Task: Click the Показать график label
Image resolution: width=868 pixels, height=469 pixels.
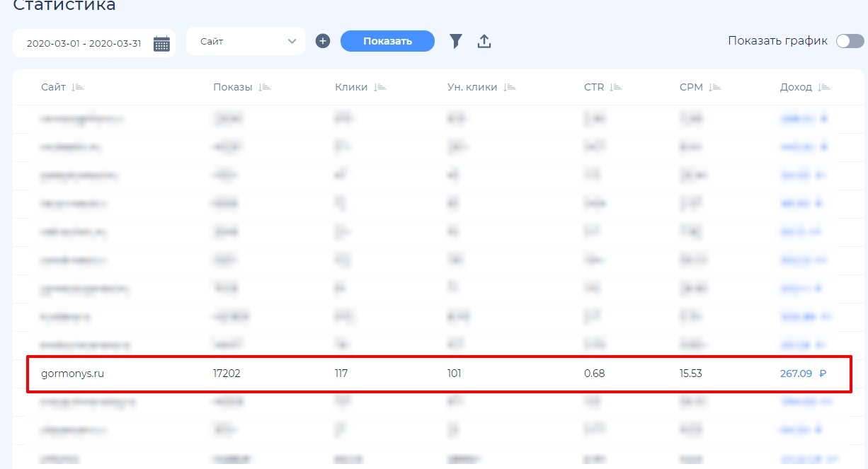Action: (777, 41)
